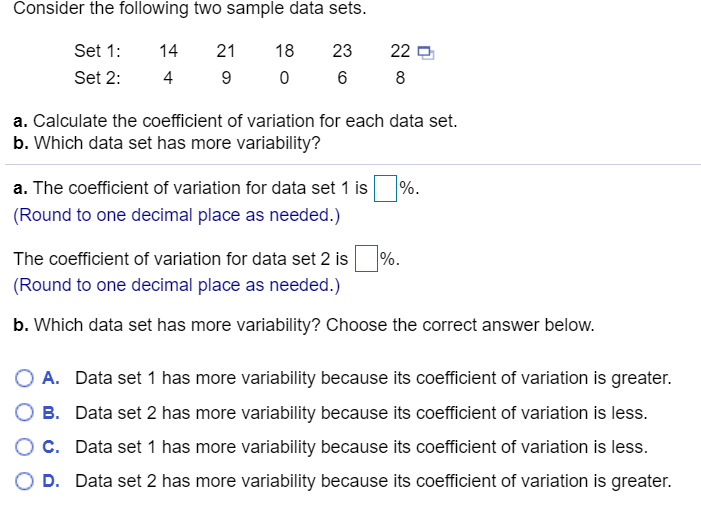Open the data set pop-out icon
The height and width of the screenshot is (506, 701).
pyautogui.click(x=425, y=53)
